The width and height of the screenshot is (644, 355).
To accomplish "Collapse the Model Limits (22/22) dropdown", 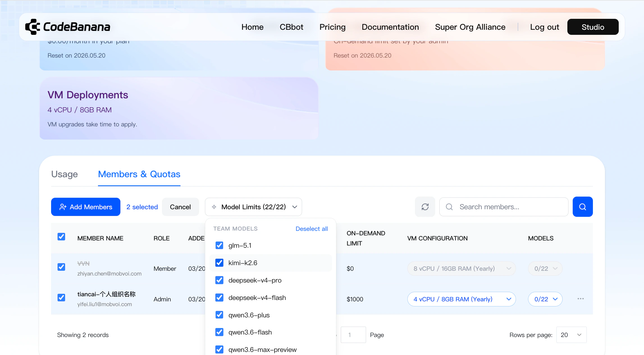I will click(x=254, y=207).
